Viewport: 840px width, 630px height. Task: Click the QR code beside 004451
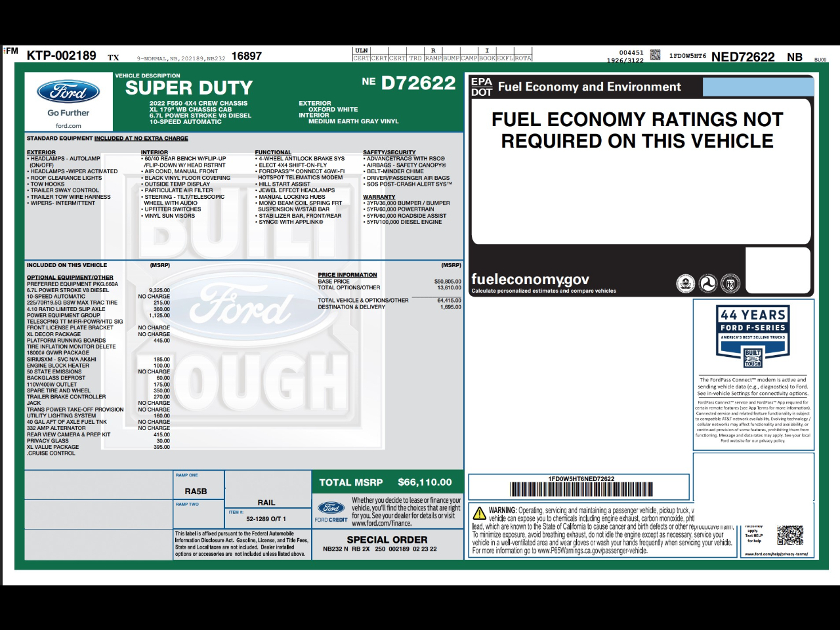(x=656, y=55)
